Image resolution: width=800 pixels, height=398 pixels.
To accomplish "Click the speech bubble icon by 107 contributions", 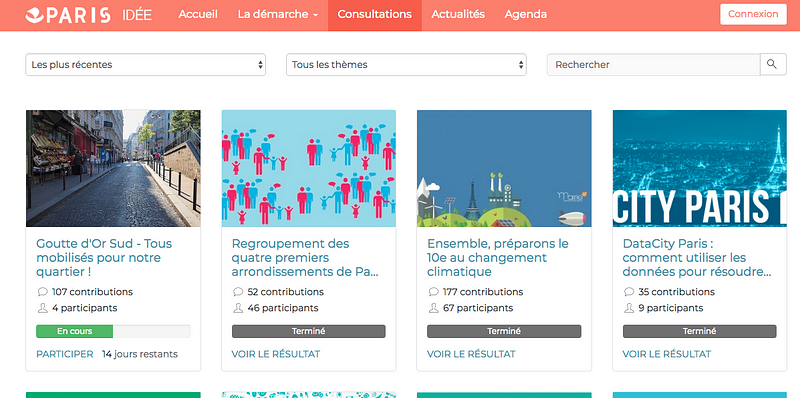I will 42,292.
